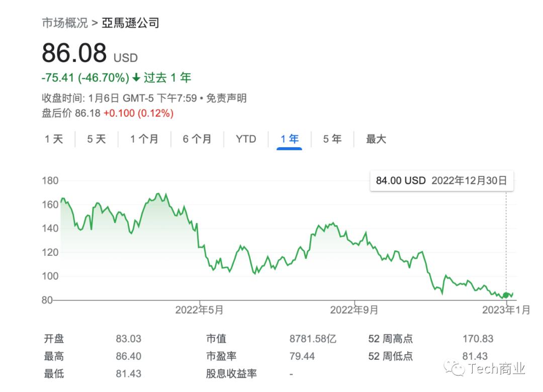Open the 5 年 range tab
Image resolution: width=543 pixels, height=392 pixels.
pyautogui.click(x=332, y=139)
